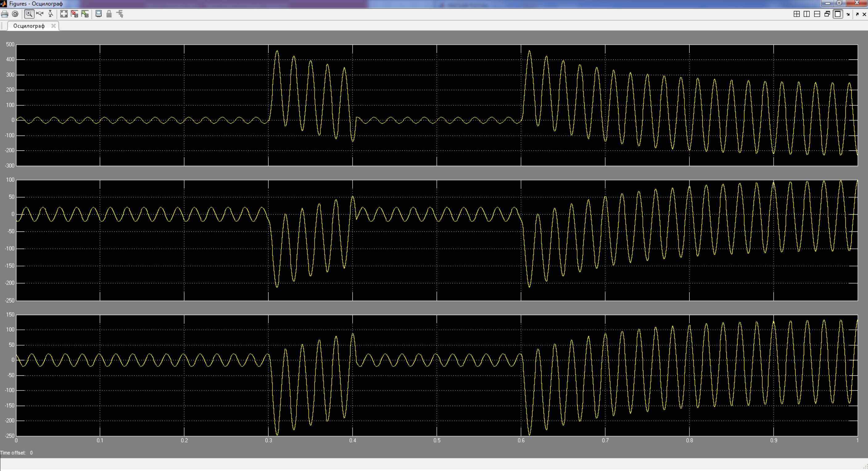
Task: Close the Осцилограф tab
Action: [x=53, y=26]
